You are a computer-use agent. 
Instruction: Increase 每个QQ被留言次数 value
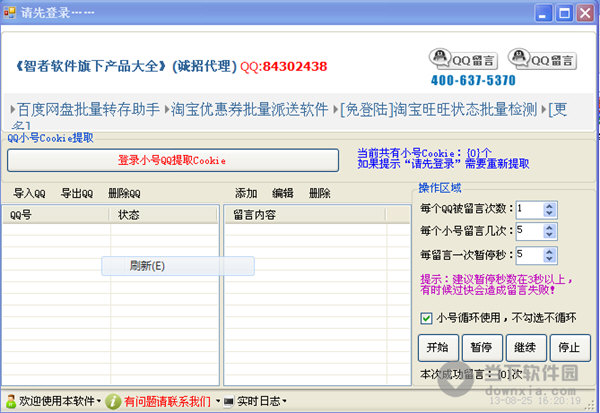click(549, 206)
